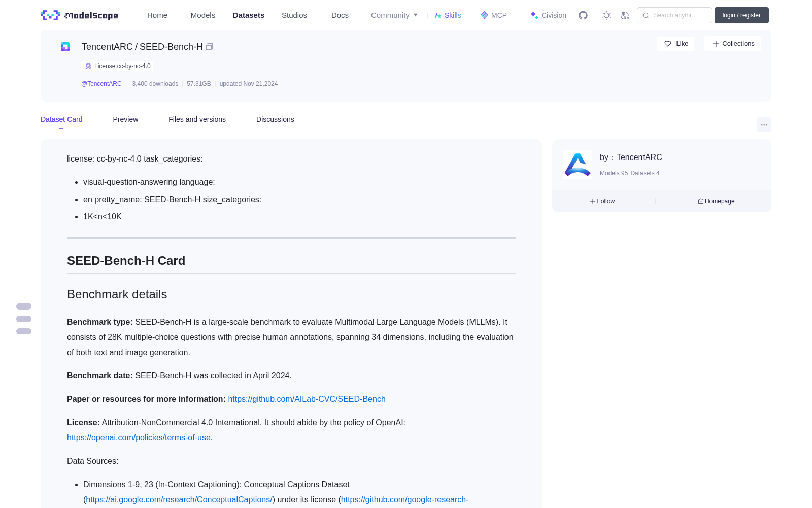Open the Conceptual Captions research link
Viewport: 812px width, 508px height.
pos(179,500)
